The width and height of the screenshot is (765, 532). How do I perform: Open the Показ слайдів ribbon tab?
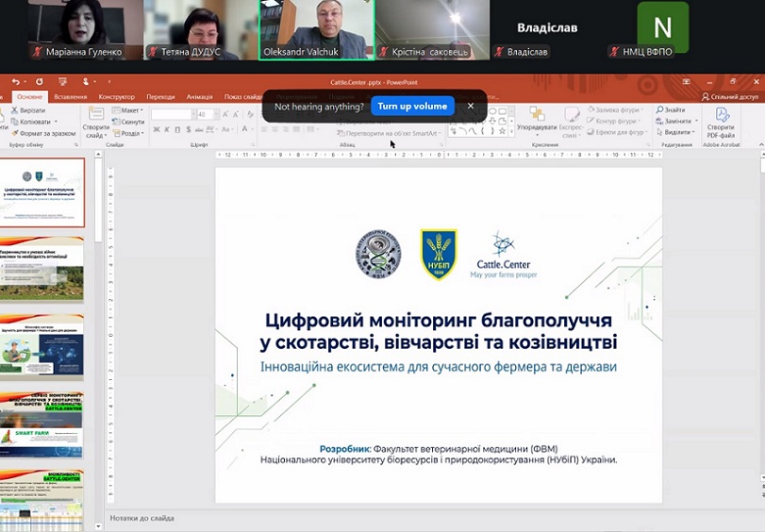[242, 96]
